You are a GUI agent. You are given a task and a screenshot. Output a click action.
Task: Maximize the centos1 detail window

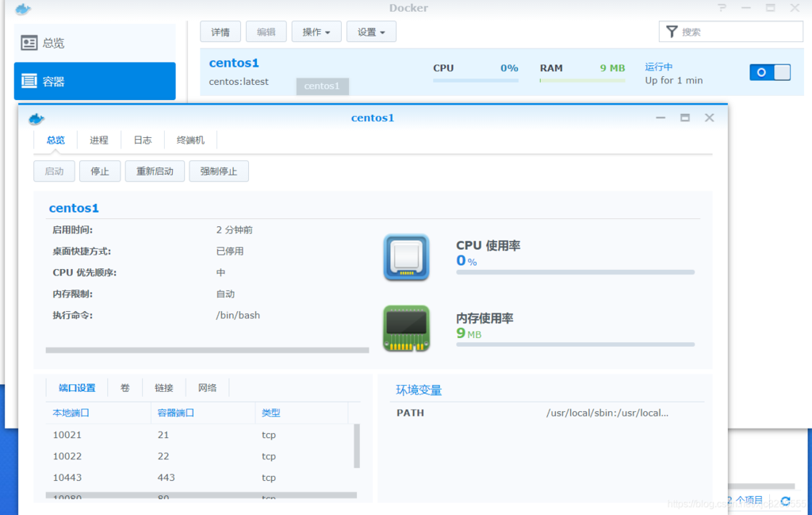click(x=684, y=118)
